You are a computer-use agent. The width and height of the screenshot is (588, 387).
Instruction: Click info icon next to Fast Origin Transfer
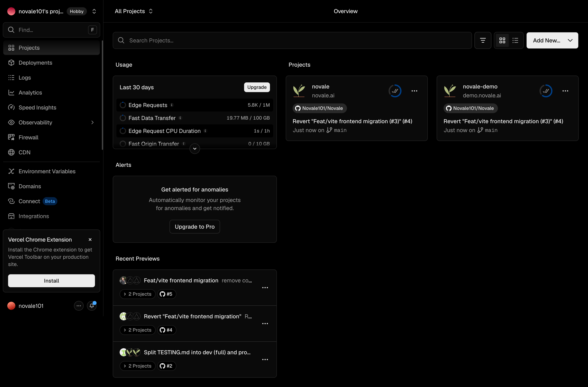point(183,143)
